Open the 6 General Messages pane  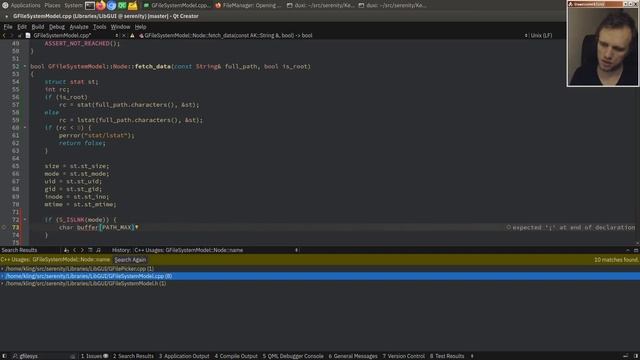353,356
